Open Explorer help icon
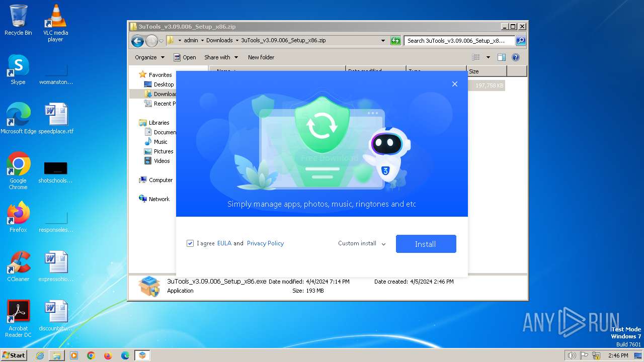Screen dimensions: 644x362 click(516, 57)
